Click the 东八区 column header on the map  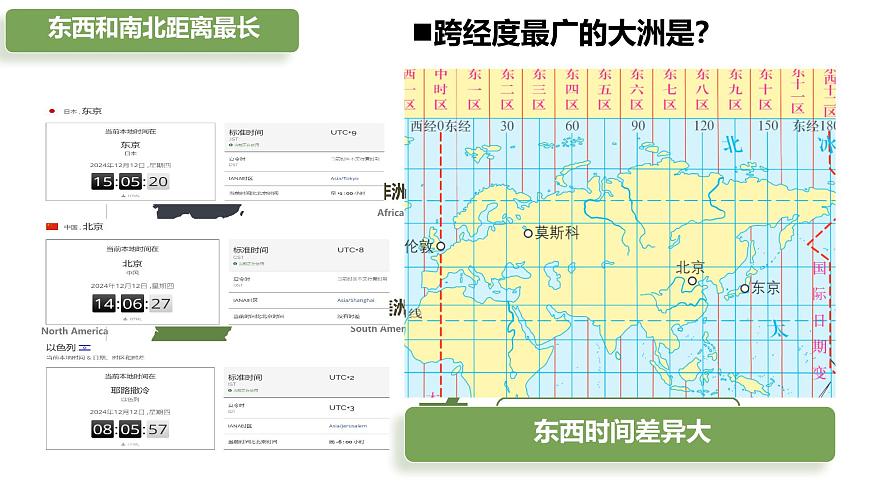(x=702, y=89)
